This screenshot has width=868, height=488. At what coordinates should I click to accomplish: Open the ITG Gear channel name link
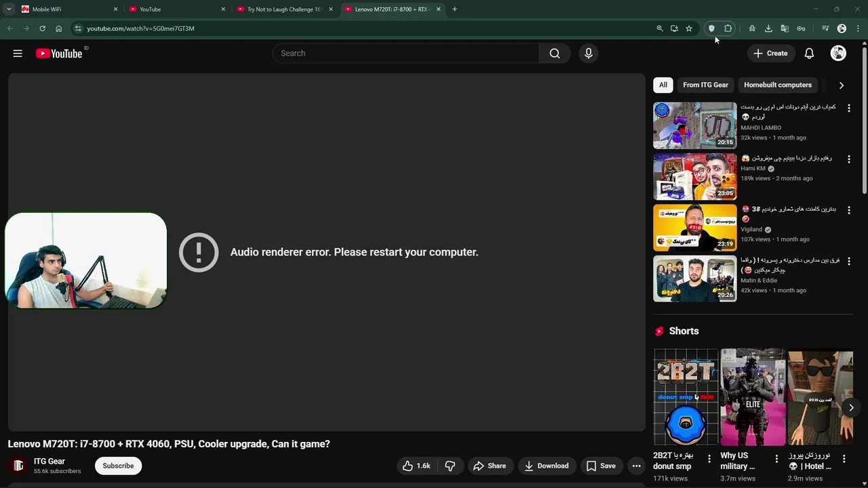point(50,462)
